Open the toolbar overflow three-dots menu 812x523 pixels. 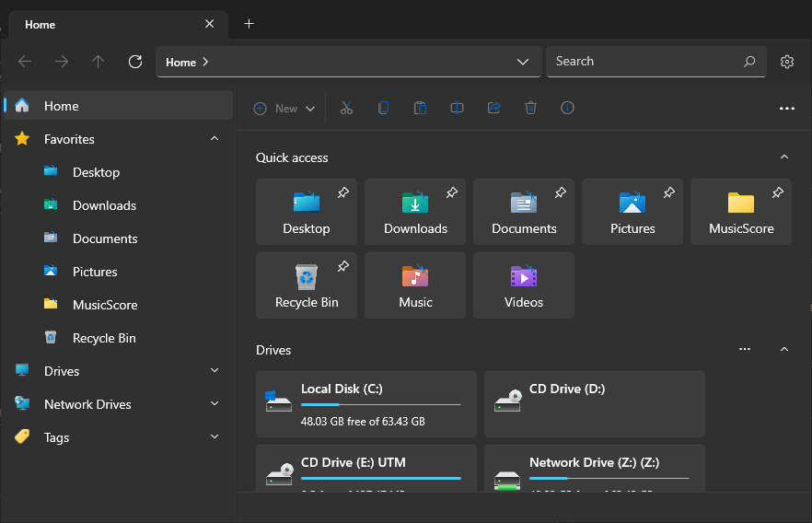786,109
